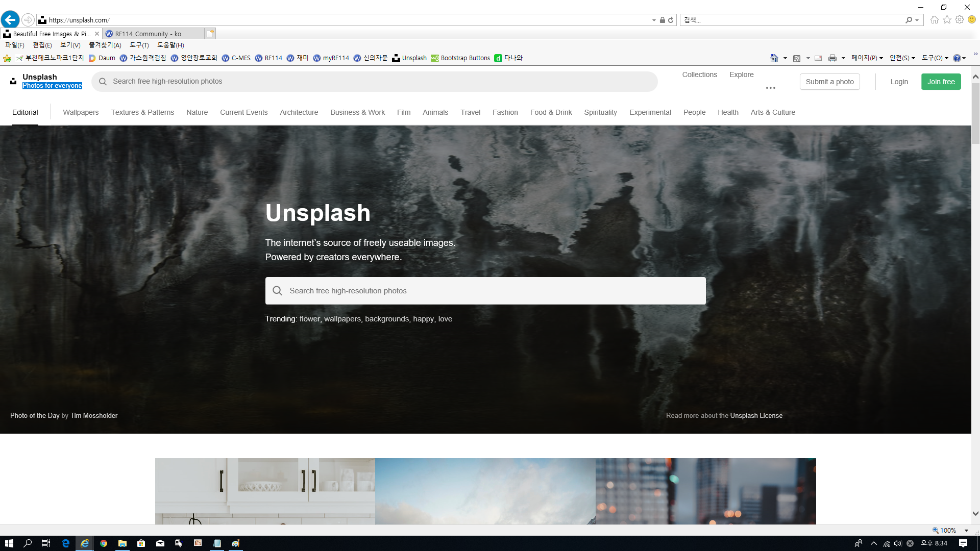
Task: Close the Beautiful Free Images tab
Action: (97, 34)
